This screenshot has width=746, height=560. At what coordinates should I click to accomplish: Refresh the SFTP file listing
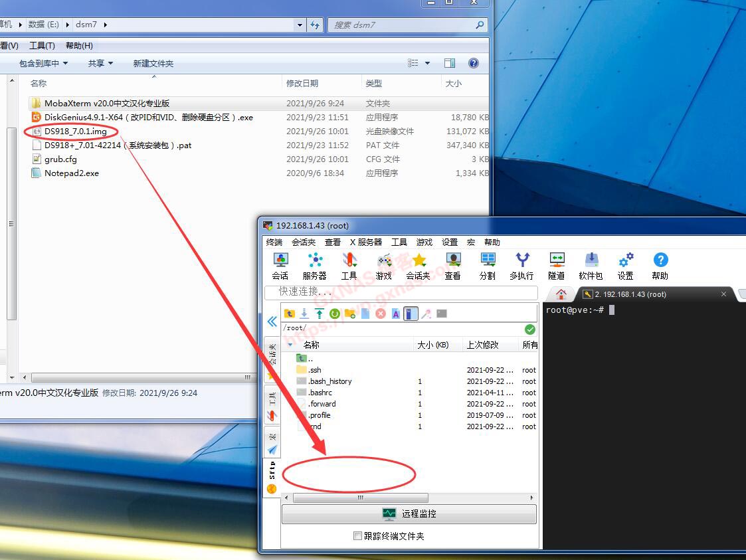[x=335, y=313]
